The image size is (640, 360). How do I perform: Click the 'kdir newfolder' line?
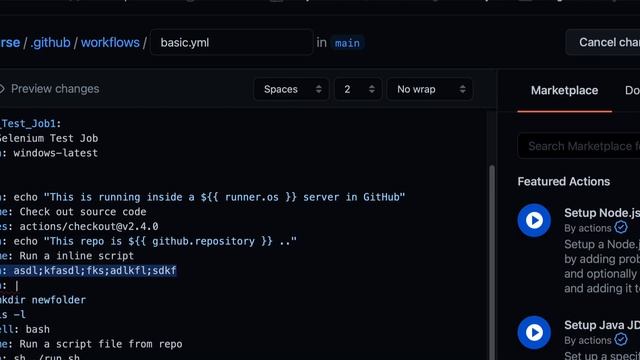click(43, 300)
